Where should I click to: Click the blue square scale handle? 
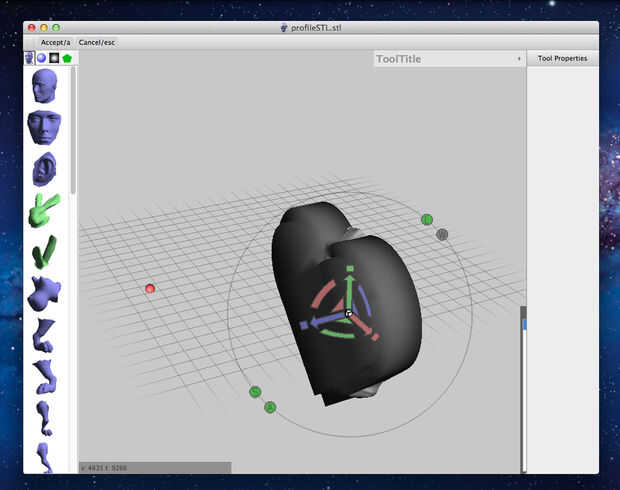coord(304,325)
